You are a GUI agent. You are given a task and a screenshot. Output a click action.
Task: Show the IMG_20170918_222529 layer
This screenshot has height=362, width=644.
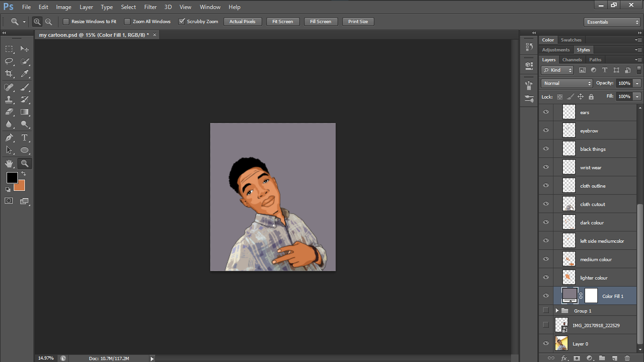click(x=546, y=325)
